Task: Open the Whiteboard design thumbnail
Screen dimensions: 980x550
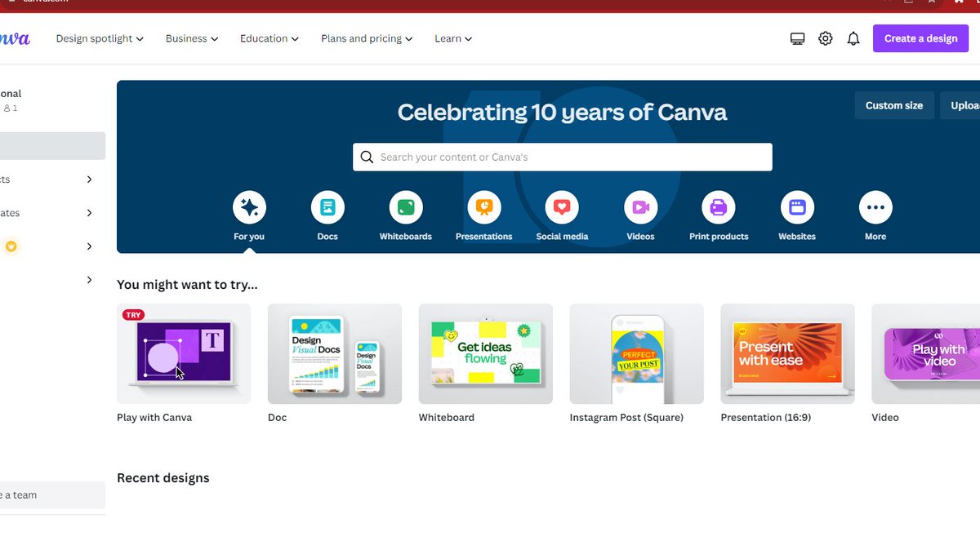Action: coord(486,354)
